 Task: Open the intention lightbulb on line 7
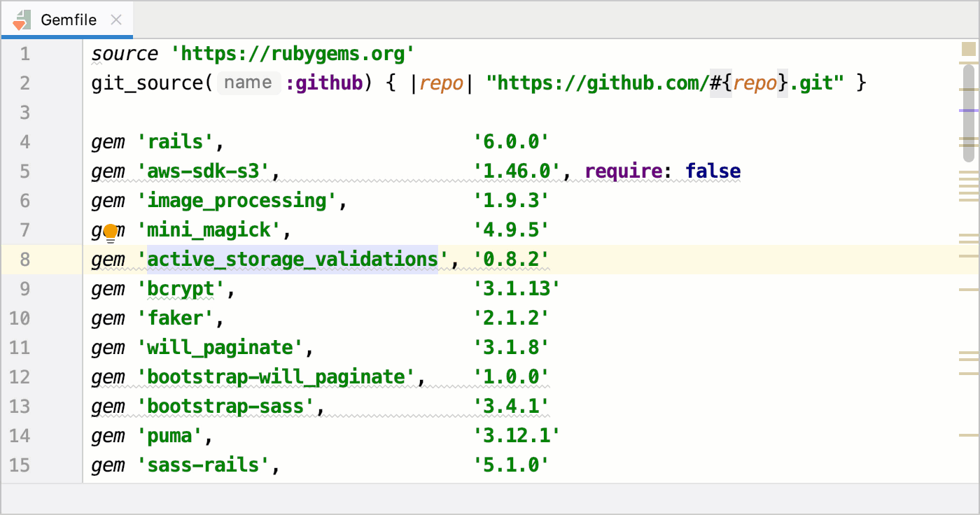tap(110, 231)
